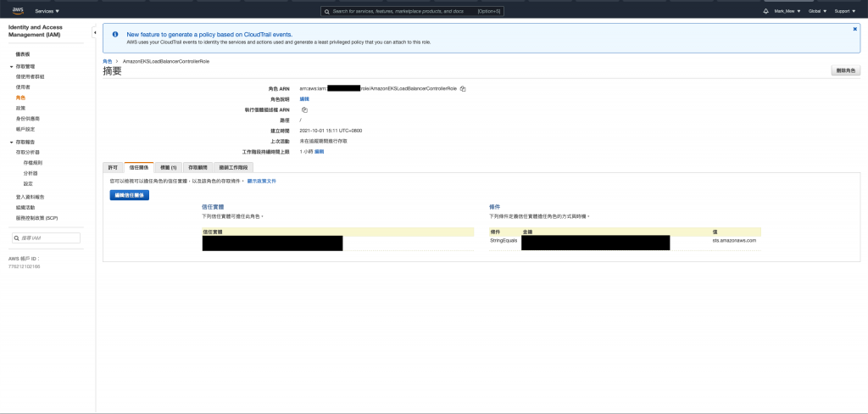The height and width of the screenshot is (414, 868).
Task: Focus the top services search box
Action: (x=412, y=11)
